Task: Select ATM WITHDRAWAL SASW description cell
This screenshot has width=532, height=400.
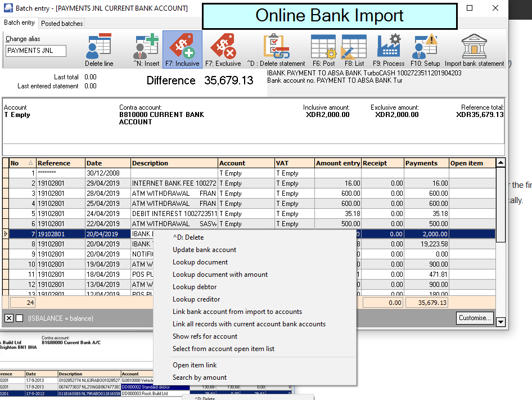Action: 174,224
